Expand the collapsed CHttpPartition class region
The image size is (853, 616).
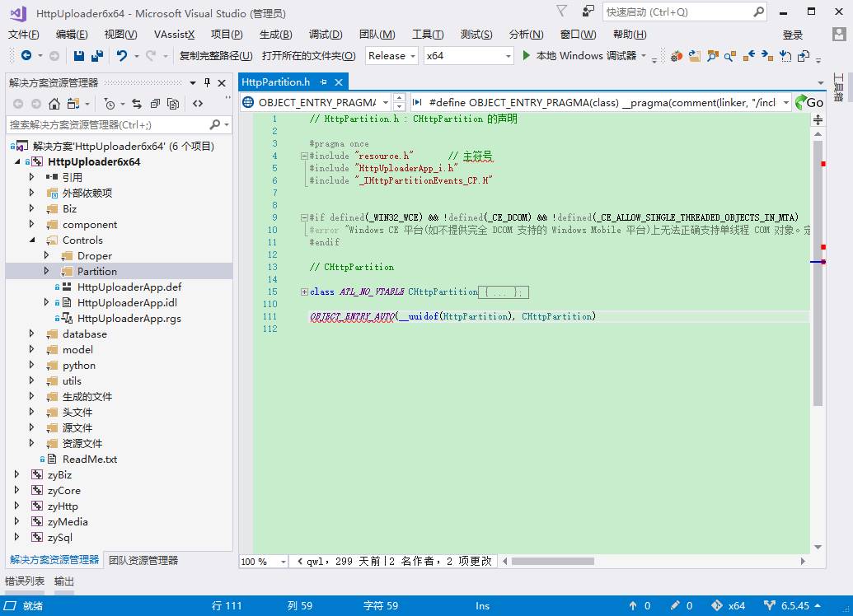pyautogui.click(x=304, y=292)
